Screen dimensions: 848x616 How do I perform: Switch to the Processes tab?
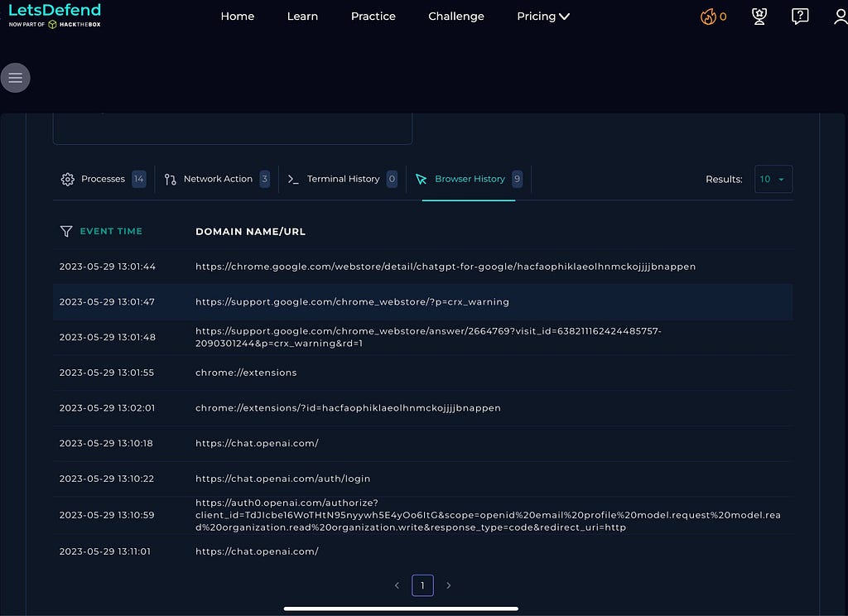[103, 179]
